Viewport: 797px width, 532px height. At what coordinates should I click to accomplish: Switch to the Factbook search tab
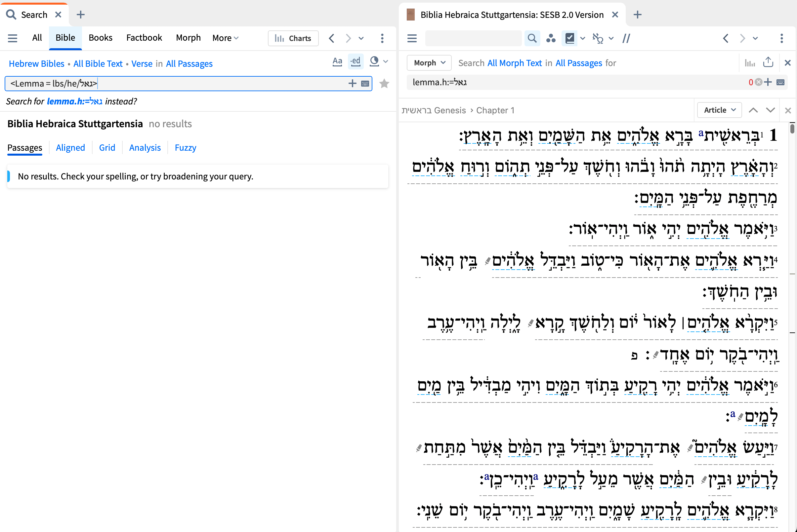pos(144,38)
